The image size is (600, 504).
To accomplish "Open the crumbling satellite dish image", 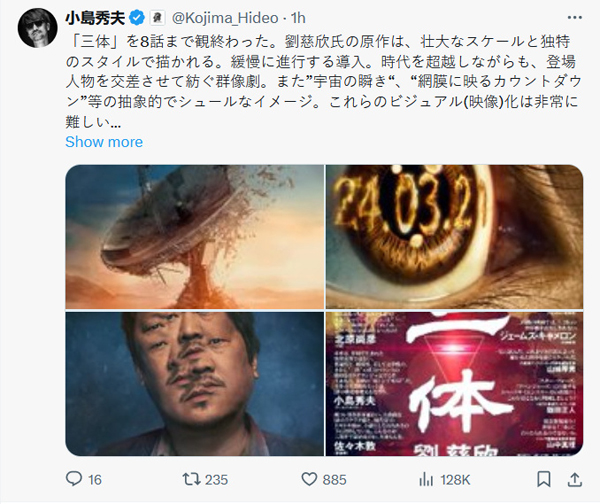I will point(194,237).
